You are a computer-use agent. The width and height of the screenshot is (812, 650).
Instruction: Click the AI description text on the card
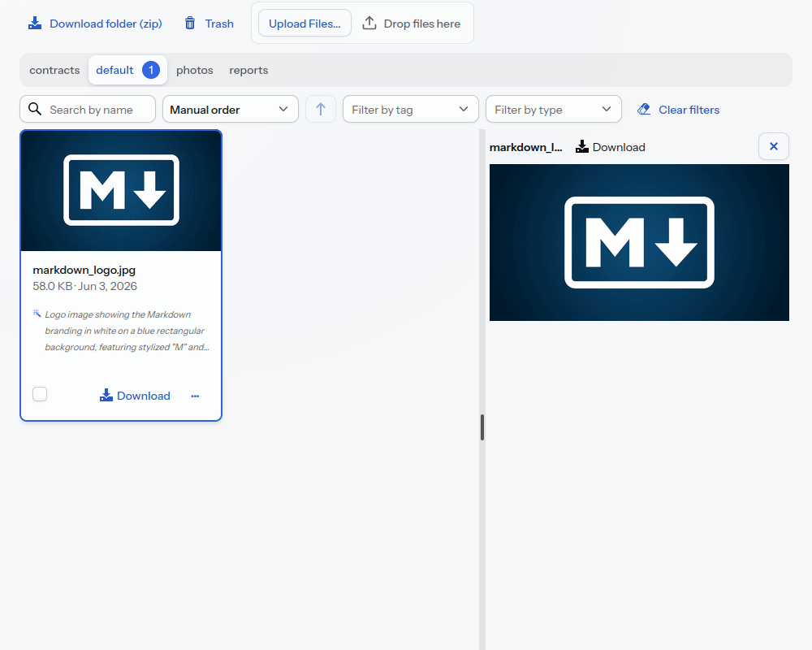(x=127, y=331)
